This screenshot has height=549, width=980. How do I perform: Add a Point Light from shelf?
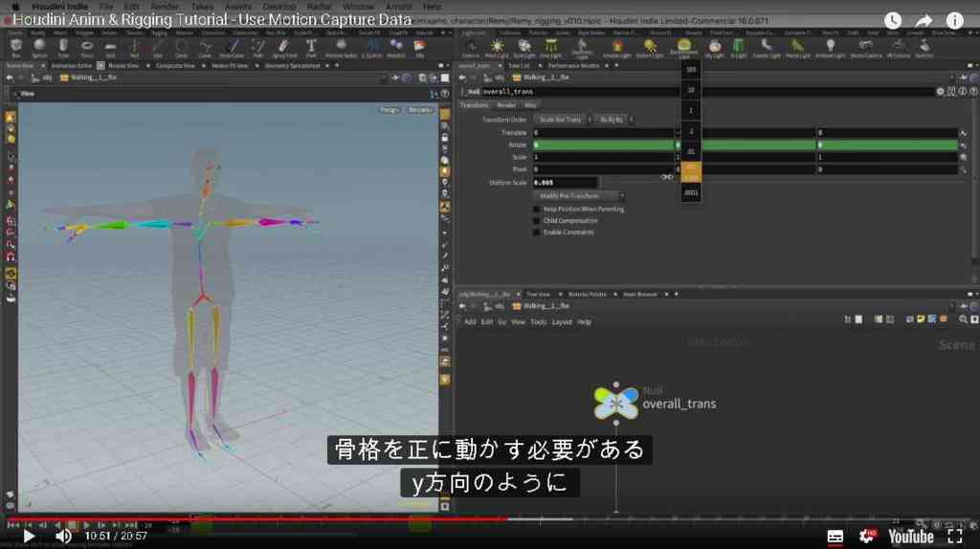(497, 47)
